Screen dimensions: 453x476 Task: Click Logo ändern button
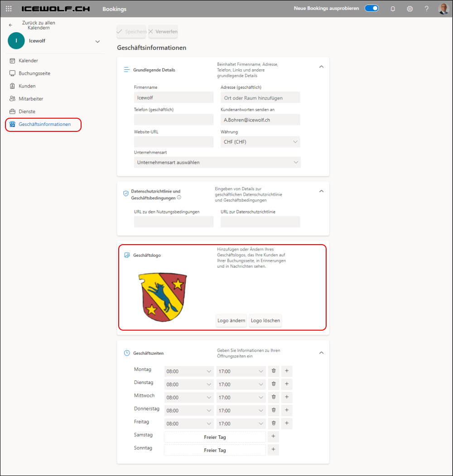pos(231,321)
